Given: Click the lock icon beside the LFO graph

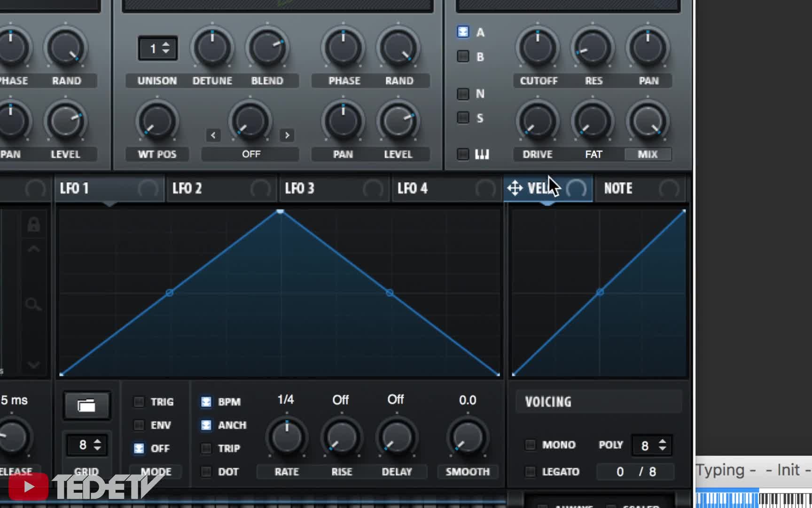Looking at the screenshot, I should [33, 225].
